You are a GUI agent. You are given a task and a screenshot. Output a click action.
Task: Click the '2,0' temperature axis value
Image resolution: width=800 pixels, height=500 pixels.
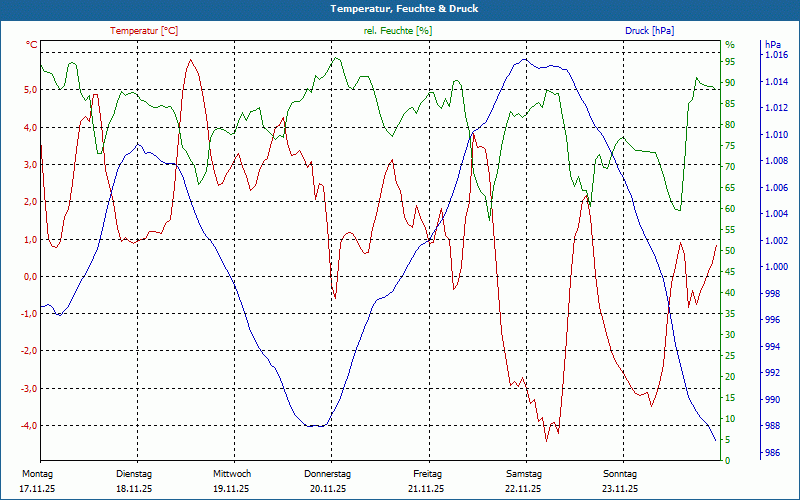pyautogui.click(x=32, y=202)
